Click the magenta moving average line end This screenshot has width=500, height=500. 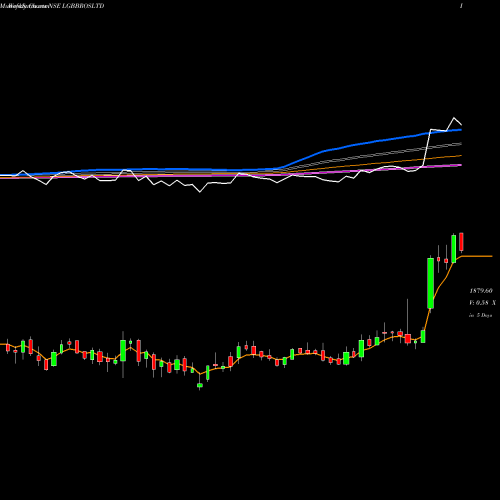point(460,165)
